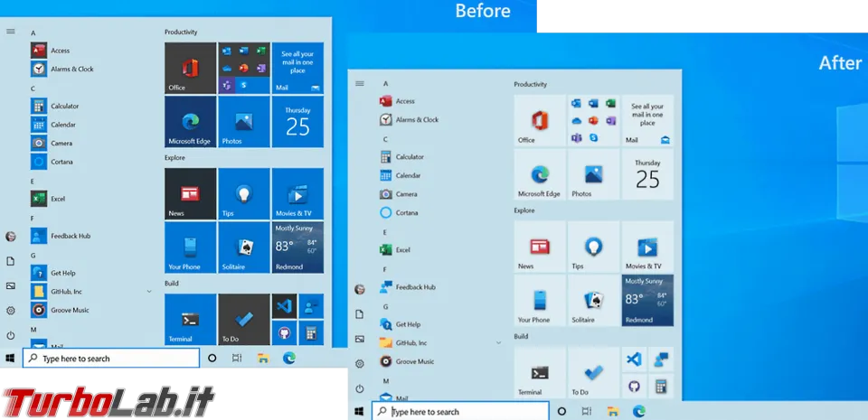Open Settings gear in After start sidebar
Screen dimensions: 868x420
coord(360,364)
